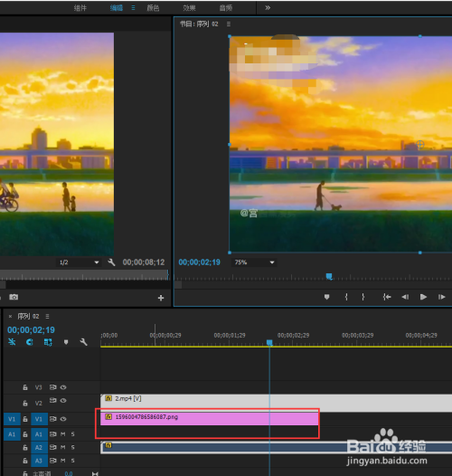Image resolution: width=452 pixels, height=476 pixels.
Task: Click the camera export frame icon
Action: coord(14,297)
